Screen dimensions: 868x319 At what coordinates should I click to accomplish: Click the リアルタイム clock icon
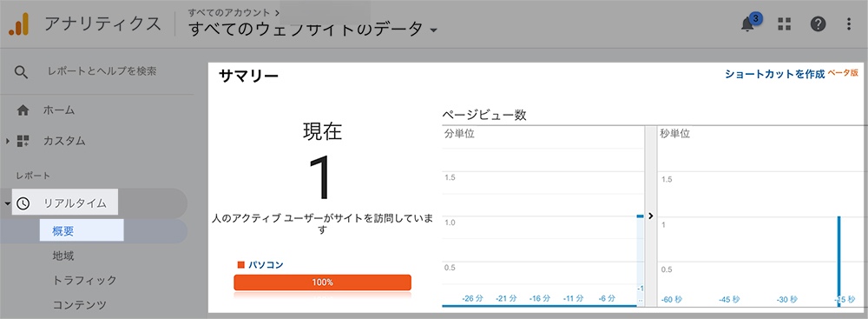click(x=23, y=203)
